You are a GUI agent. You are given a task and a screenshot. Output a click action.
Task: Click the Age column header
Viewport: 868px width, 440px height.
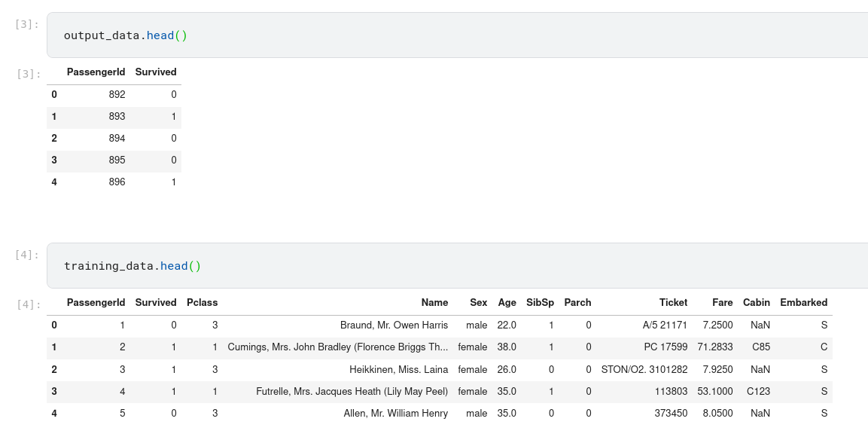point(507,302)
